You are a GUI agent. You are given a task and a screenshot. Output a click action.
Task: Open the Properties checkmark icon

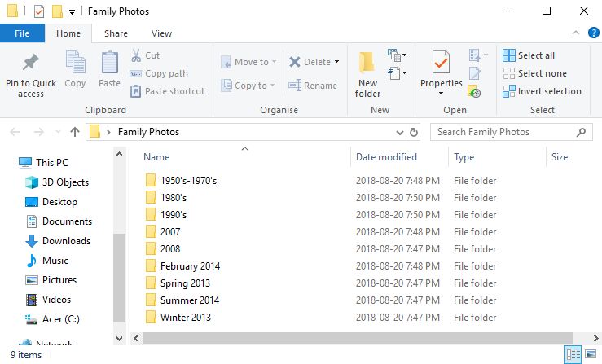pos(441,62)
